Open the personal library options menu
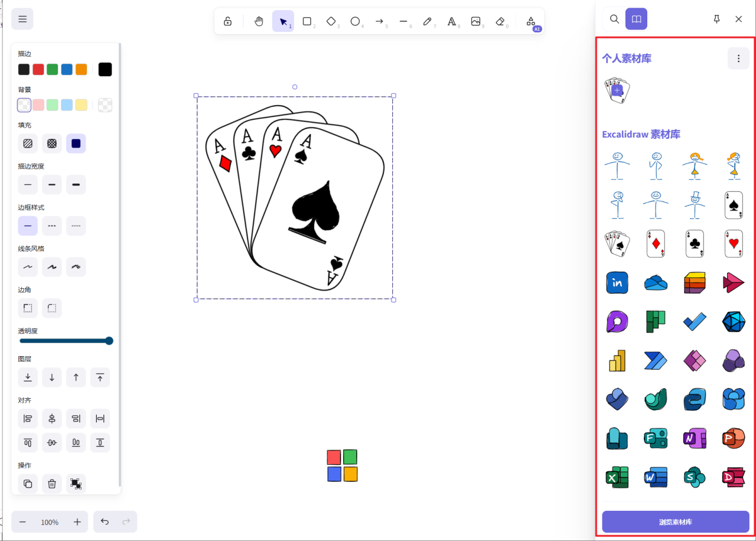Image resolution: width=756 pixels, height=541 pixels. point(738,58)
